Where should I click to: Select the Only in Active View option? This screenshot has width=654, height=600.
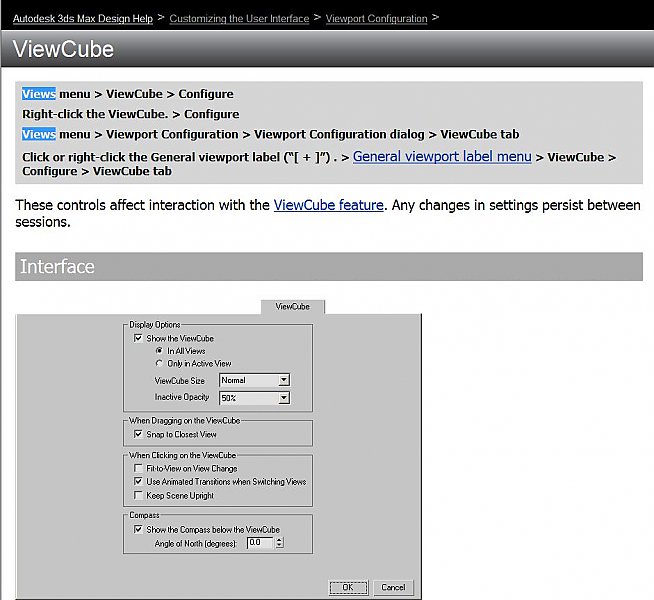tap(159, 363)
